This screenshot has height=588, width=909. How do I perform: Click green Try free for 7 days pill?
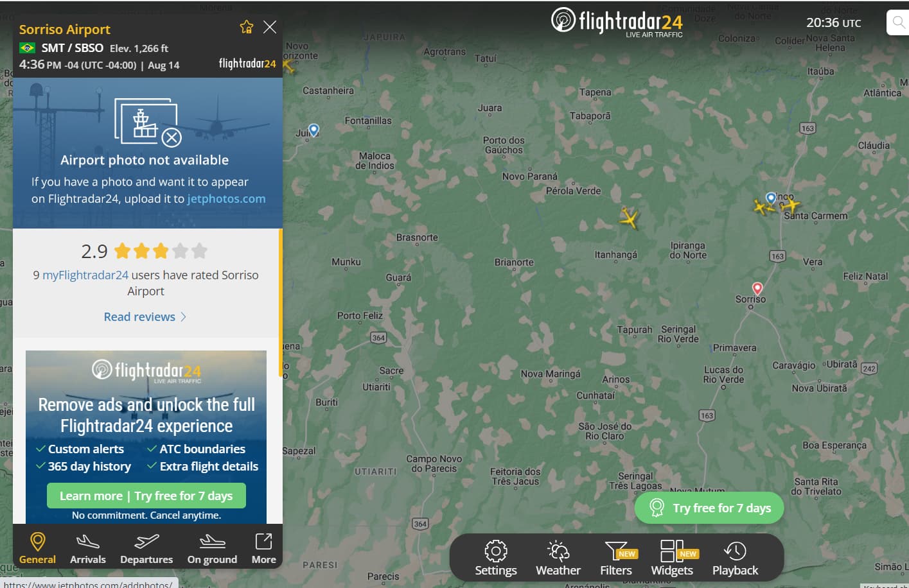click(709, 508)
